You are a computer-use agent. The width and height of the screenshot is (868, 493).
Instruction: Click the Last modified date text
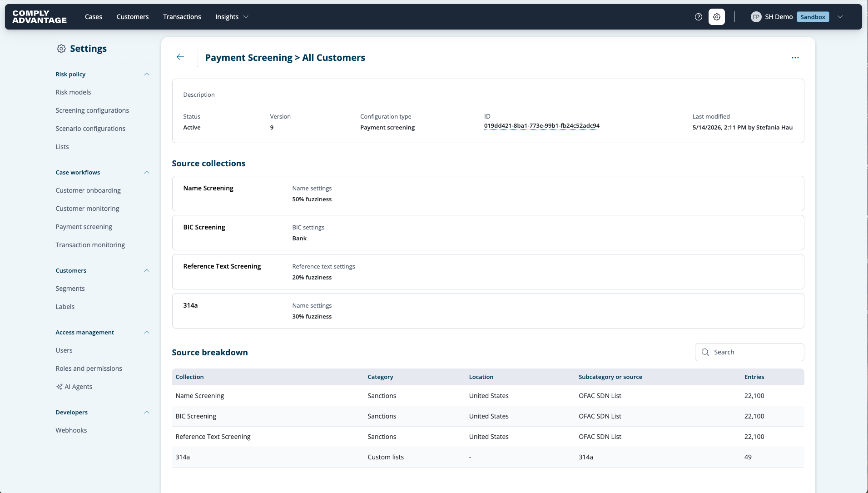pos(743,128)
